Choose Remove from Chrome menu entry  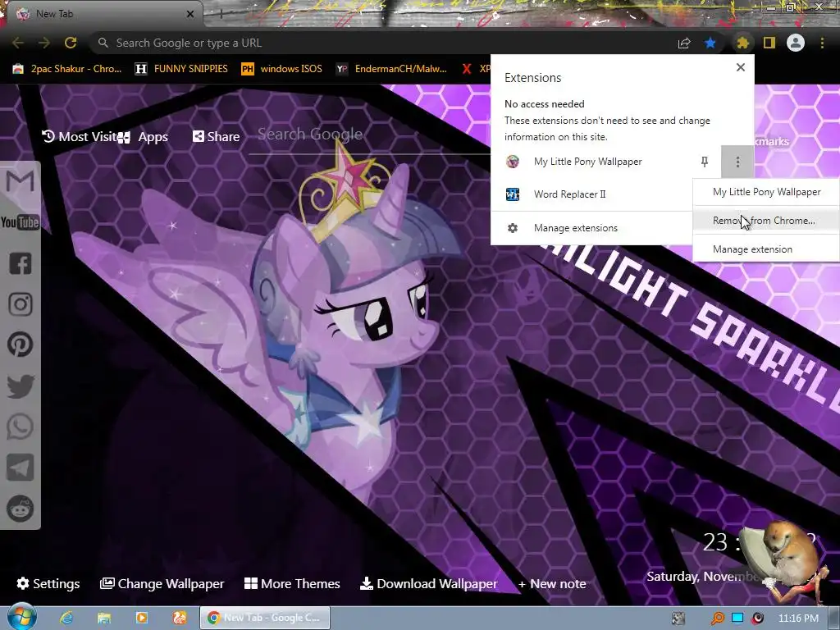point(767,220)
